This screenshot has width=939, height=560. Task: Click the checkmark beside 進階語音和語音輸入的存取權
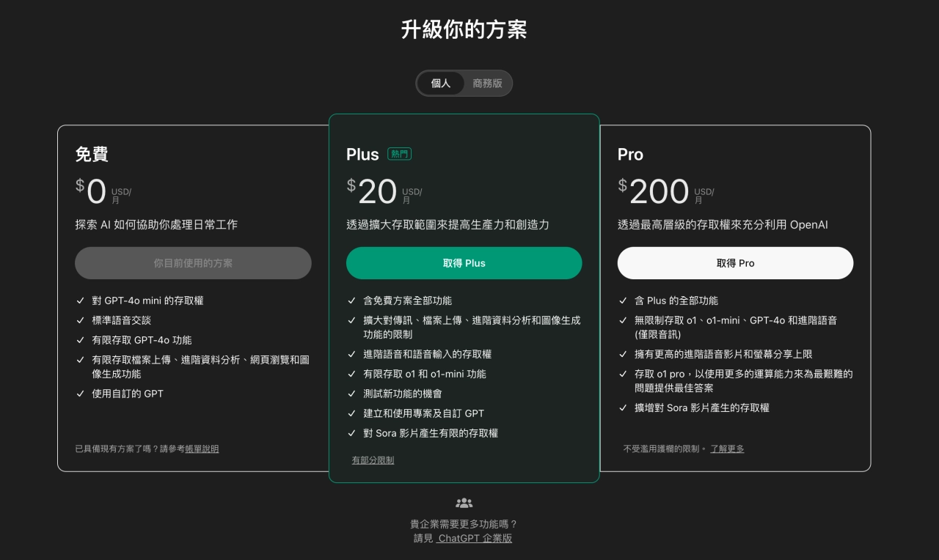(351, 354)
